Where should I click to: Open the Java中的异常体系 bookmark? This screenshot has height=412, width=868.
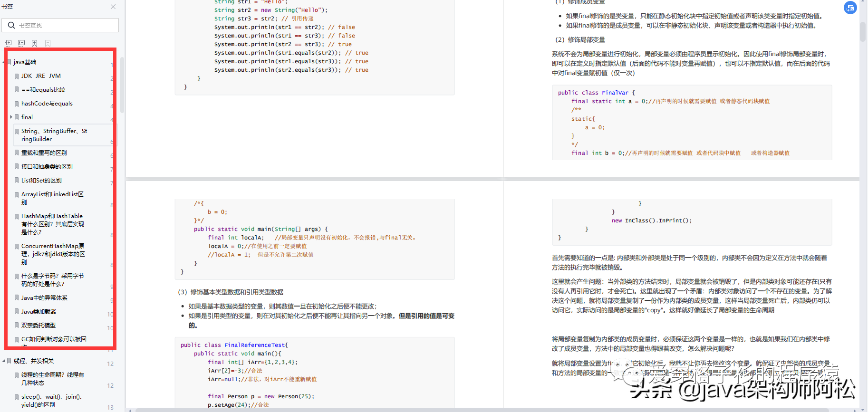tap(44, 298)
